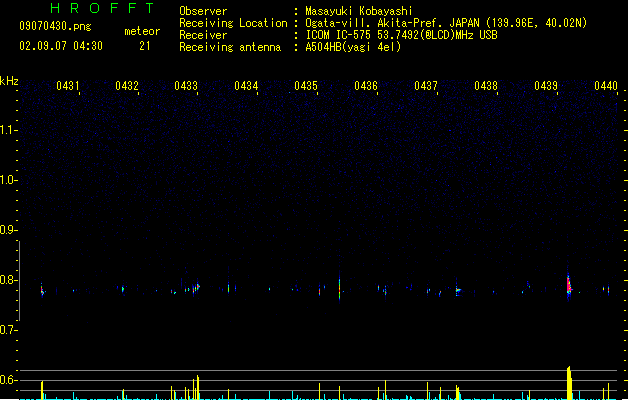Click the meteor label
This screenshot has width=629, height=400.
(142, 31)
